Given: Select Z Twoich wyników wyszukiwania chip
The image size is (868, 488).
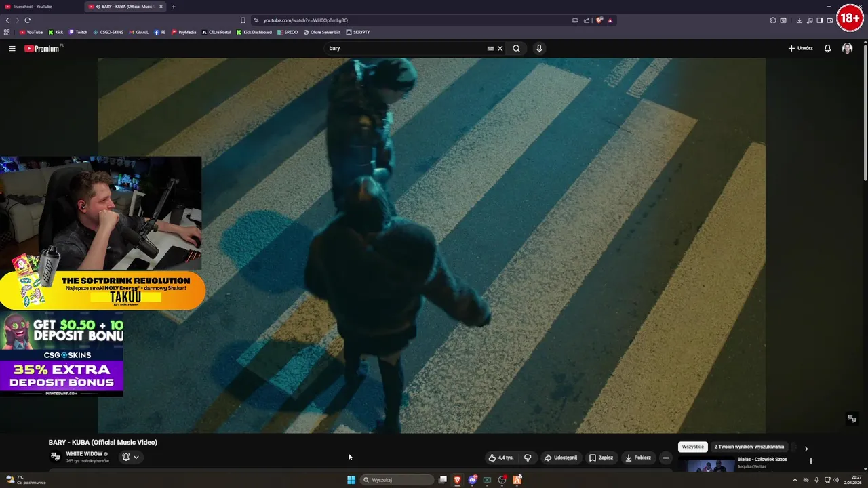Looking at the screenshot, I should 749,447.
